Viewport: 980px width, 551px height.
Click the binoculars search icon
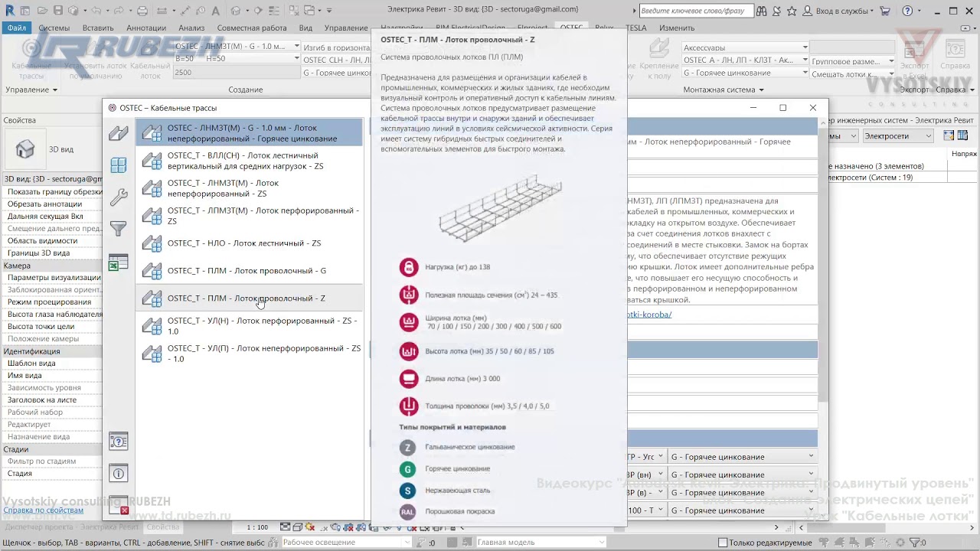[x=761, y=11]
